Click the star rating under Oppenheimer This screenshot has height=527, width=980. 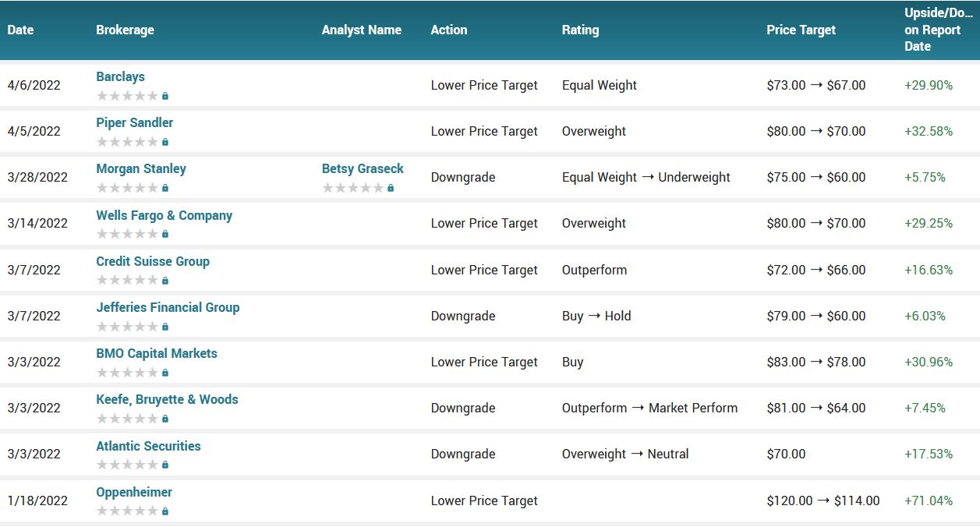pyautogui.click(x=127, y=511)
